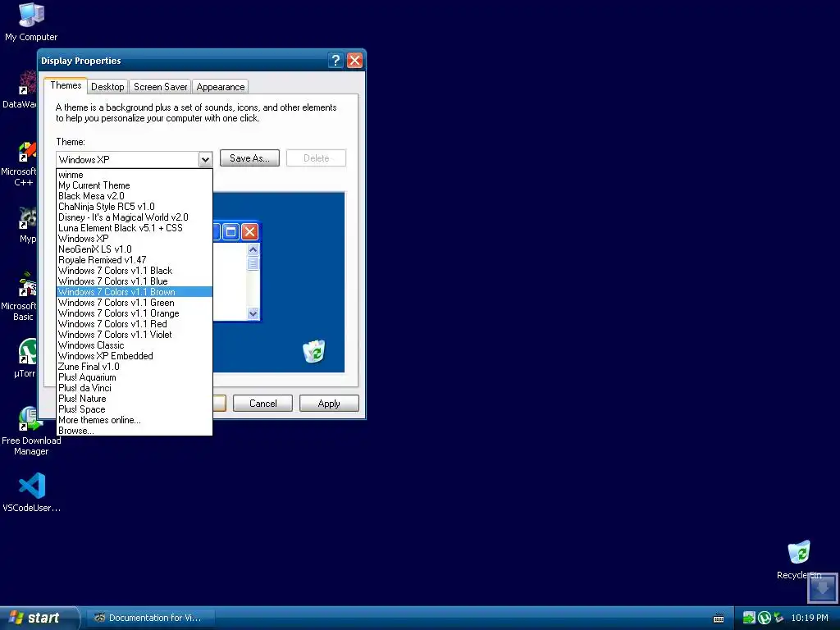Viewport: 840px width, 630px height.
Task: Select ChaNinja Style RC5 v1.0 theme
Action: pyautogui.click(x=135, y=207)
